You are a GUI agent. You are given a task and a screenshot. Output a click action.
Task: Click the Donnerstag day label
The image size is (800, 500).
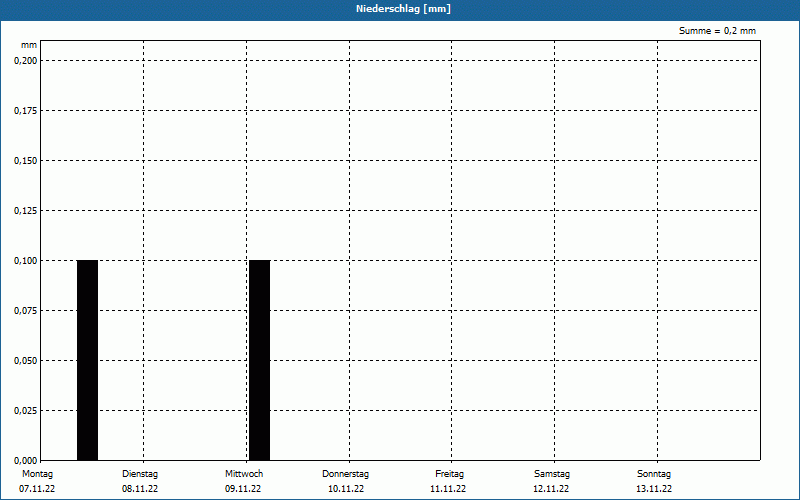point(345,474)
